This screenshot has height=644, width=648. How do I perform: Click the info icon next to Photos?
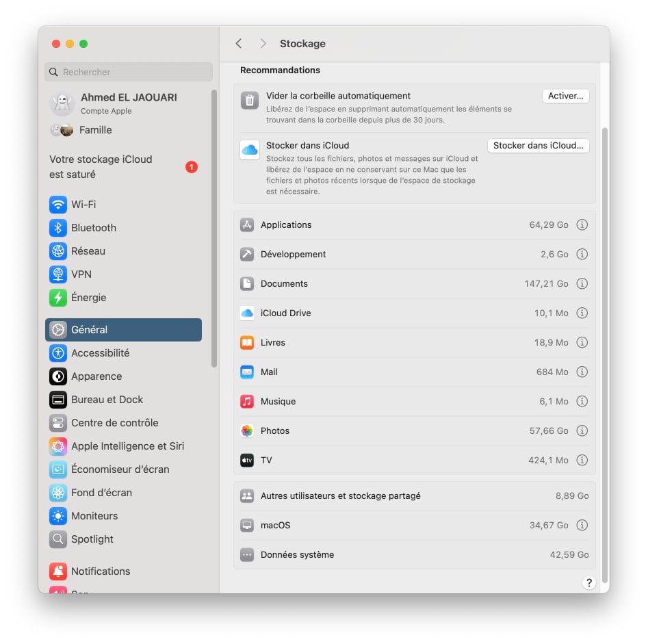pos(582,430)
